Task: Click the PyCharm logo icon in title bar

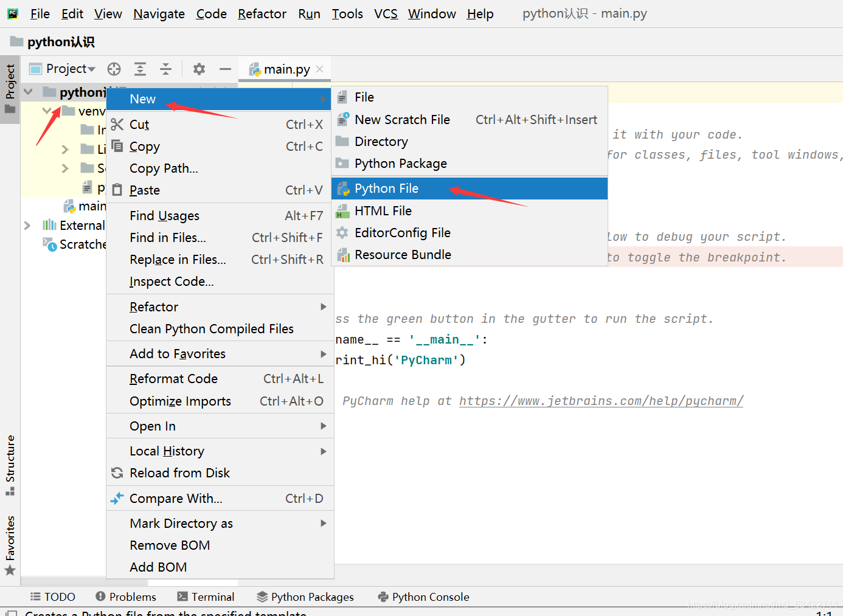Action: 12,13
